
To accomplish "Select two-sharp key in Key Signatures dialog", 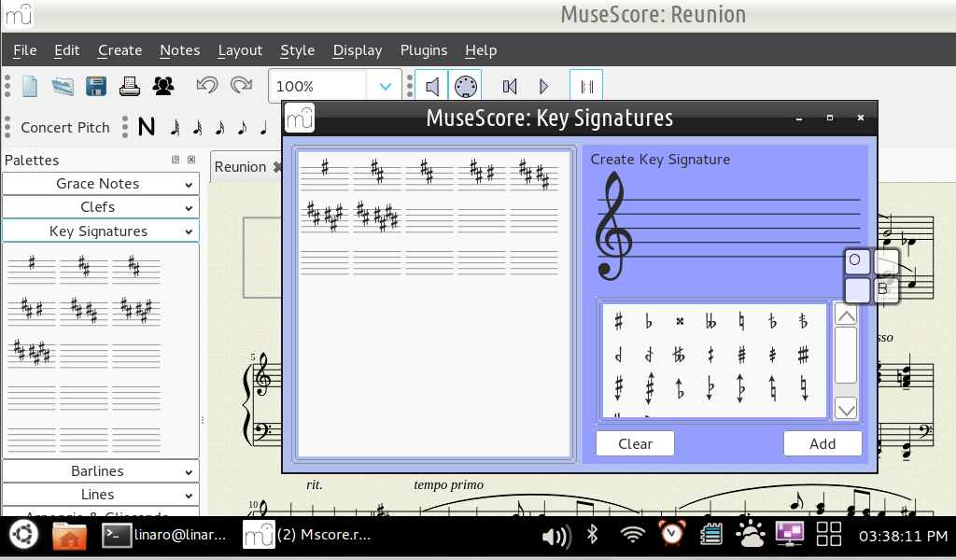I will [377, 173].
